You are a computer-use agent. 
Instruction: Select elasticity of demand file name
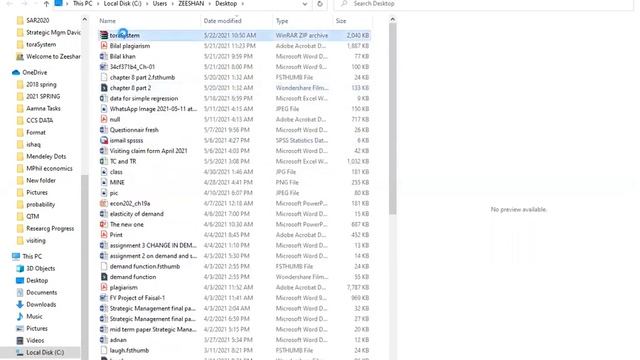(136, 214)
